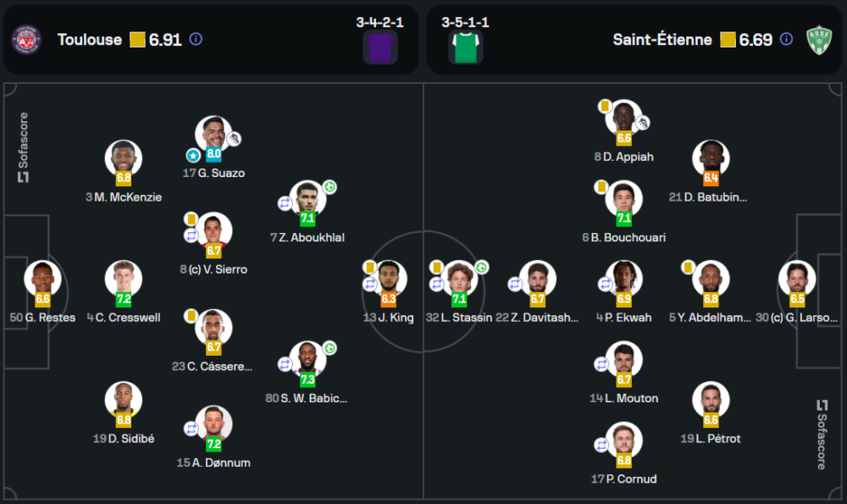Open the Toulouse team name link
Image resolution: width=847 pixels, height=504 pixels.
[90, 40]
